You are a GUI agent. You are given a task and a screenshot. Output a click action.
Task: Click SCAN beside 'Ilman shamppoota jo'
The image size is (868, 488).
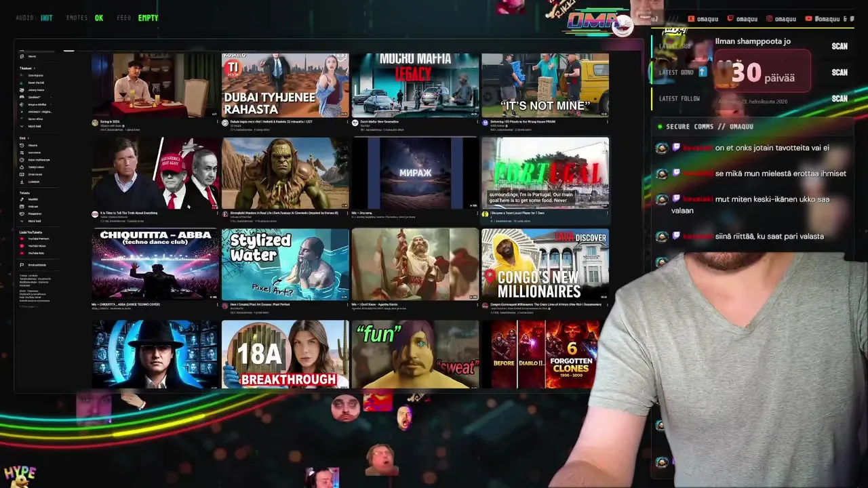coord(840,46)
